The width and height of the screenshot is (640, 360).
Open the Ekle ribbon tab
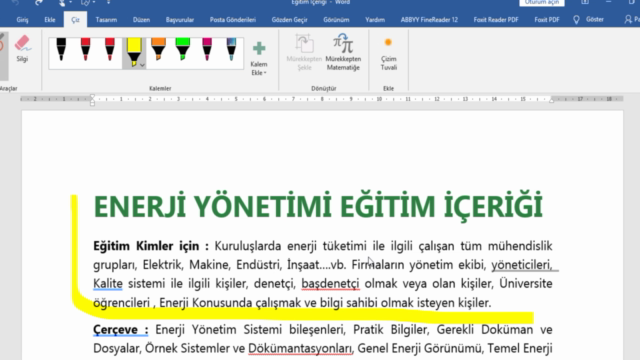tap(50, 20)
